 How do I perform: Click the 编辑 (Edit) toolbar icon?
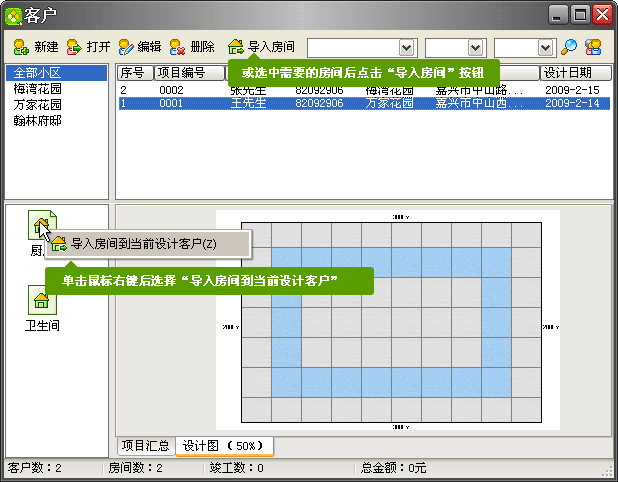126,47
